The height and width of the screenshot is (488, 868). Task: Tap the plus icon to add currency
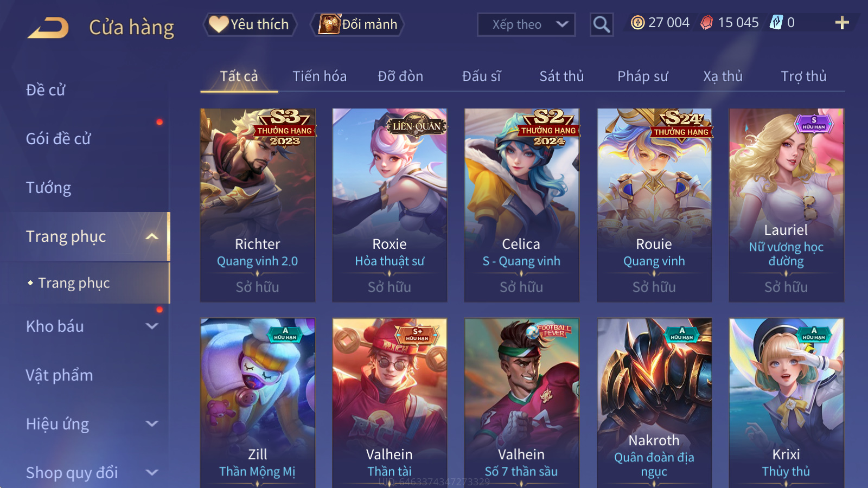pos(842,23)
